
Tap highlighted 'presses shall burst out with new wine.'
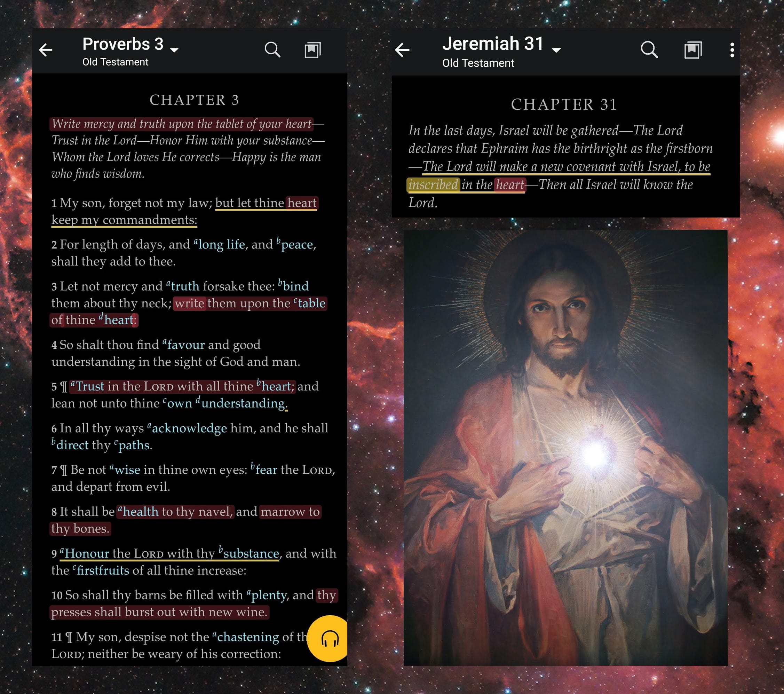coord(159,612)
